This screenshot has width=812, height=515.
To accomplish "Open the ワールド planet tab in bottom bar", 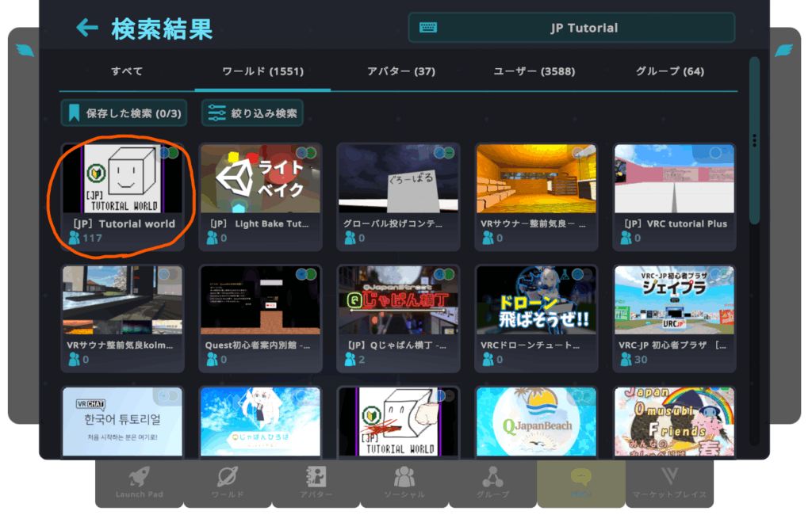I will coord(228,483).
